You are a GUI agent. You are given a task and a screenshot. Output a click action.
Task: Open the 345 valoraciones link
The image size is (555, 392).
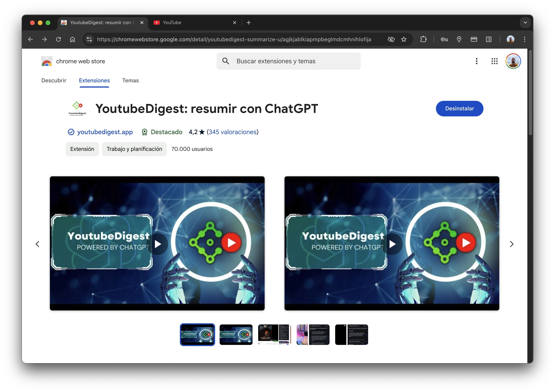[x=232, y=132]
